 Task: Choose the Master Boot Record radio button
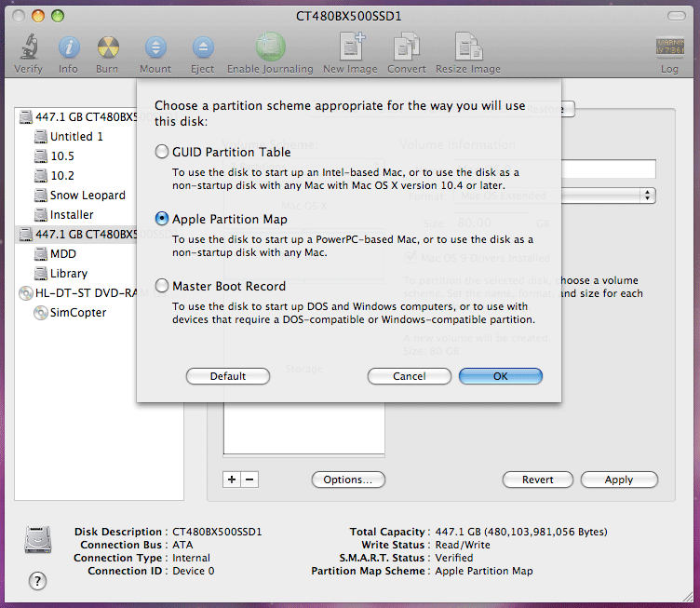[x=162, y=286]
